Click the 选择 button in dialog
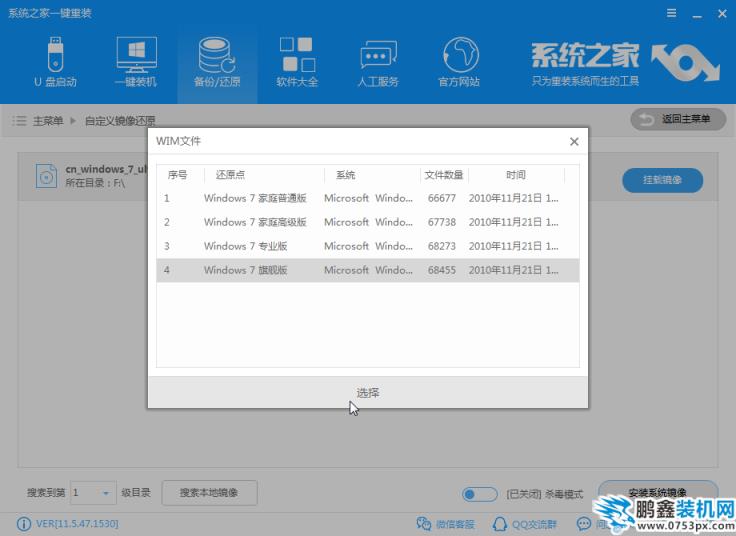This screenshot has height=536, width=736. [368, 392]
